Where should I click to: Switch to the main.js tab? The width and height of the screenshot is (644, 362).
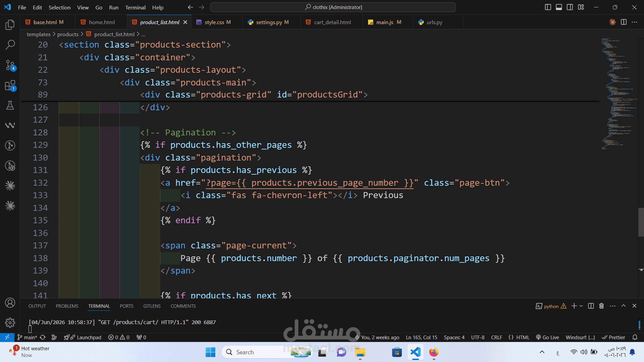[x=388, y=22]
